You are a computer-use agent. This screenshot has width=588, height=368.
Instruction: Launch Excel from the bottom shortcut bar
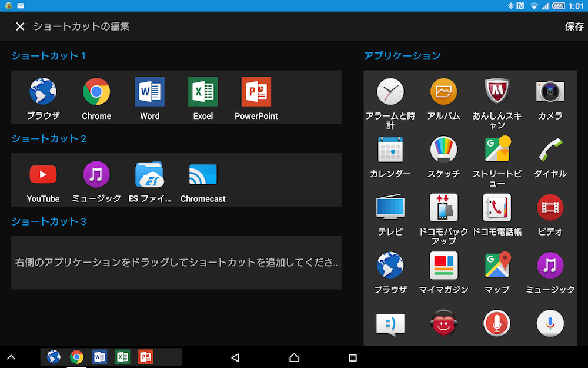pos(123,357)
